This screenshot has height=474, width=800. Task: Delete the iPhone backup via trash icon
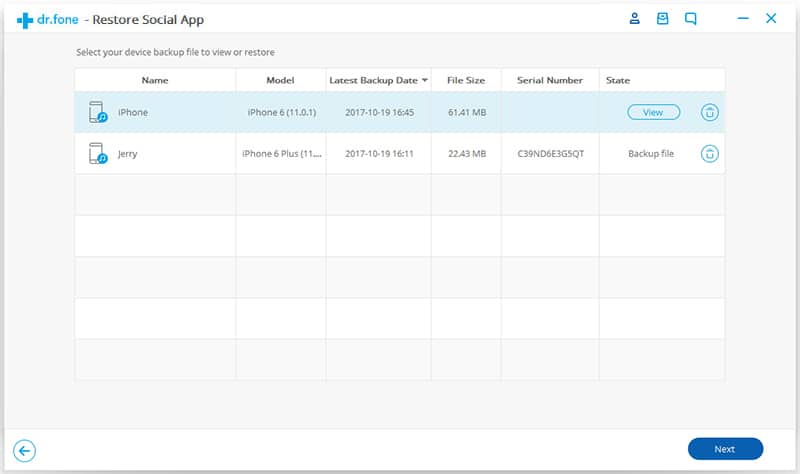click(x=709, y=112)
